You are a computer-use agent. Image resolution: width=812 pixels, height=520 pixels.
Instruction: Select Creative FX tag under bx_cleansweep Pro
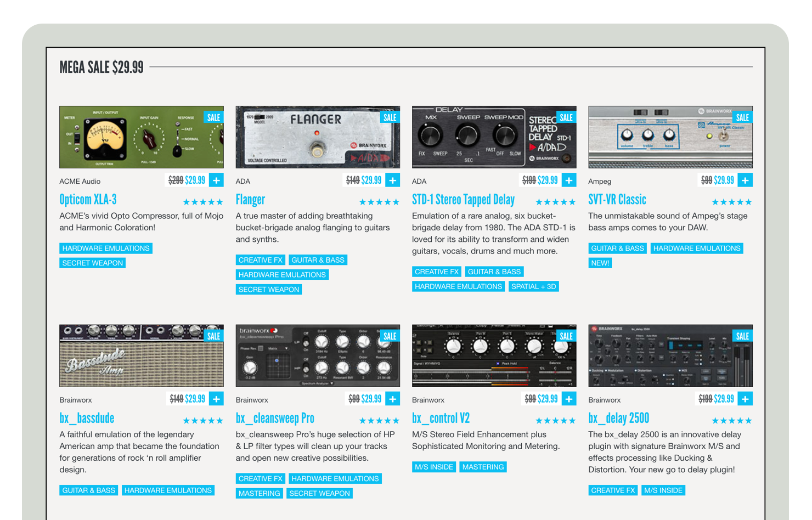[261, 479]
